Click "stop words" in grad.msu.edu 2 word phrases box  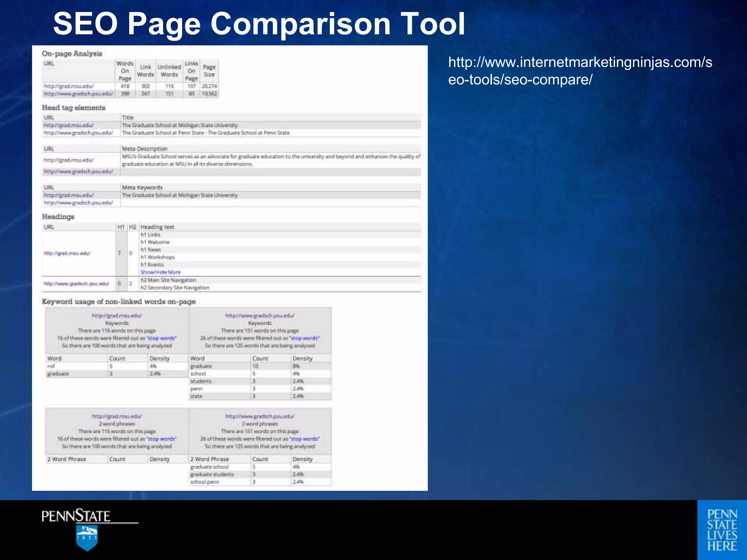pos(162,439)
